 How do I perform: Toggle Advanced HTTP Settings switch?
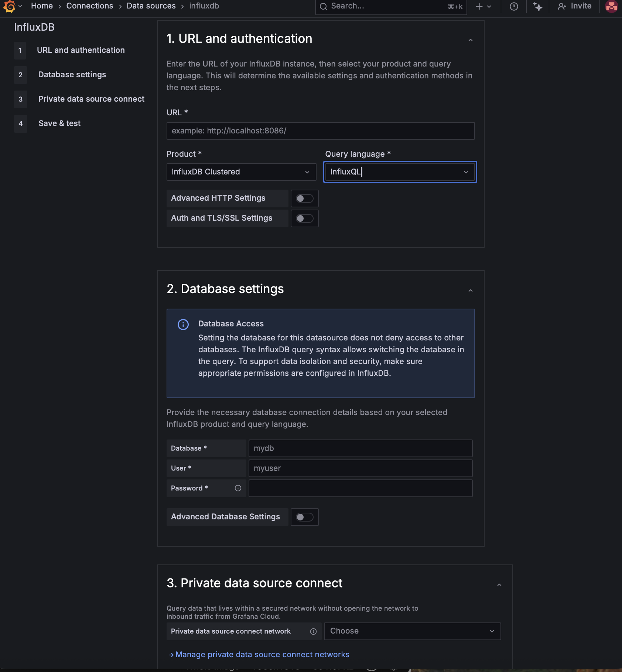coord(305,198)
